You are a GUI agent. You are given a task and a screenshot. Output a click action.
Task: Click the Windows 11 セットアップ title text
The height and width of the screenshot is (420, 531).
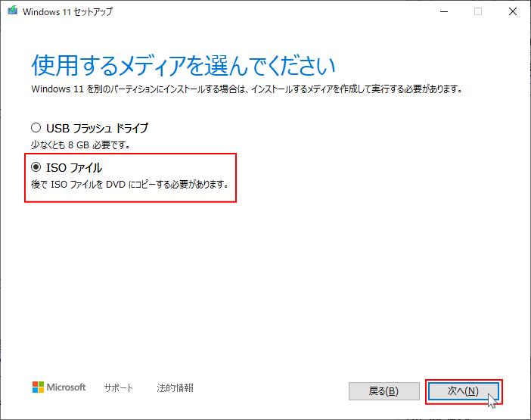pyautogui.click(x=67, y=11)
